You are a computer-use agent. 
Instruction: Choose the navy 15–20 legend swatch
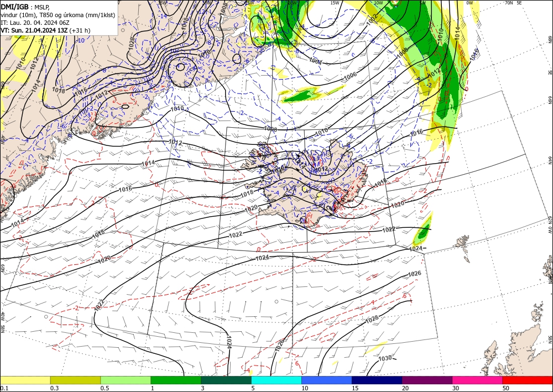click(377, 380)
